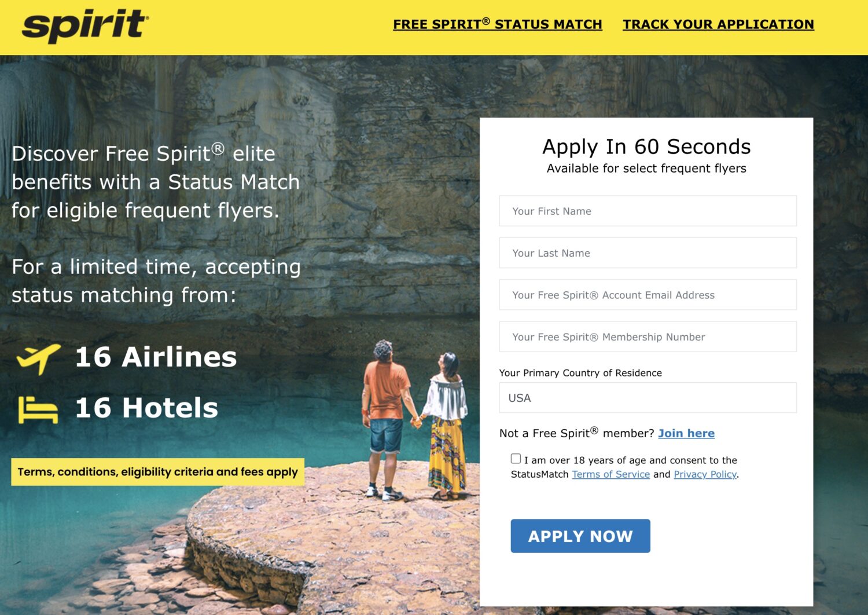Focus the Your First Name field
Screen dimensions: 868x615
click(x=648, y=211)
